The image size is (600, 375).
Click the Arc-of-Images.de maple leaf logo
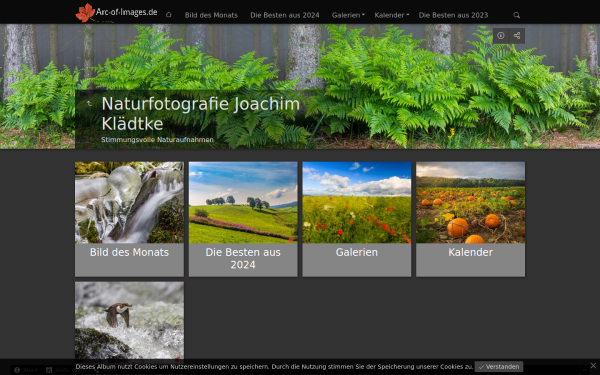pos(85,13)
